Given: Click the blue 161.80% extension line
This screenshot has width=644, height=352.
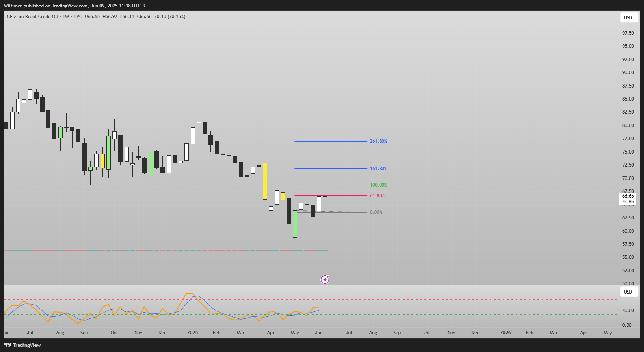Looking at the screenshot, I should [x=330, y=169].
